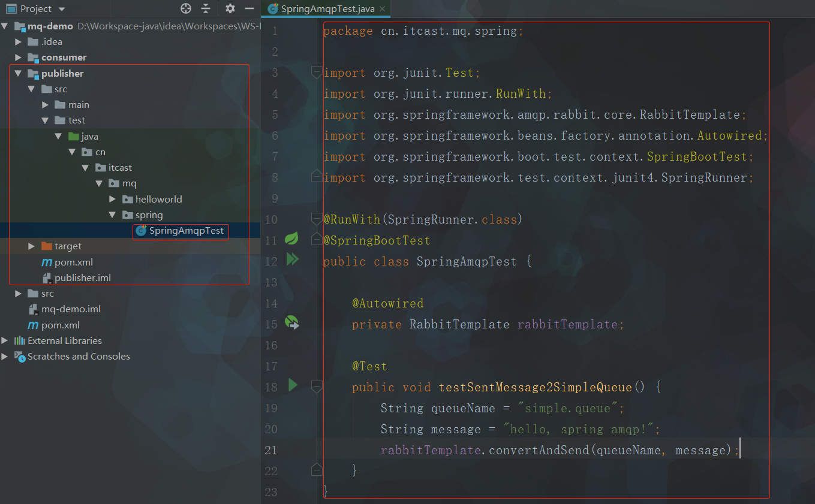Expand the Scratches and Consoles arrow
This screenshot has height=504, width=815.
point(5,356)
